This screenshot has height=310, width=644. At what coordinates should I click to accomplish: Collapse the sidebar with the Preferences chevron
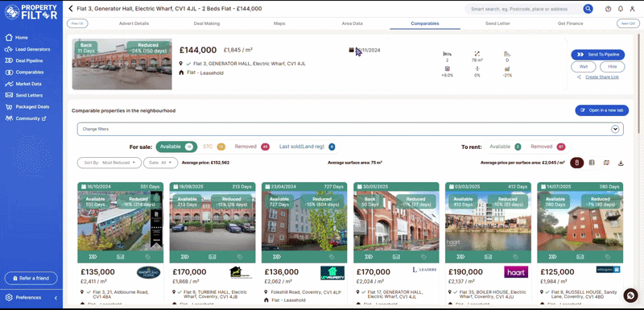56,298
